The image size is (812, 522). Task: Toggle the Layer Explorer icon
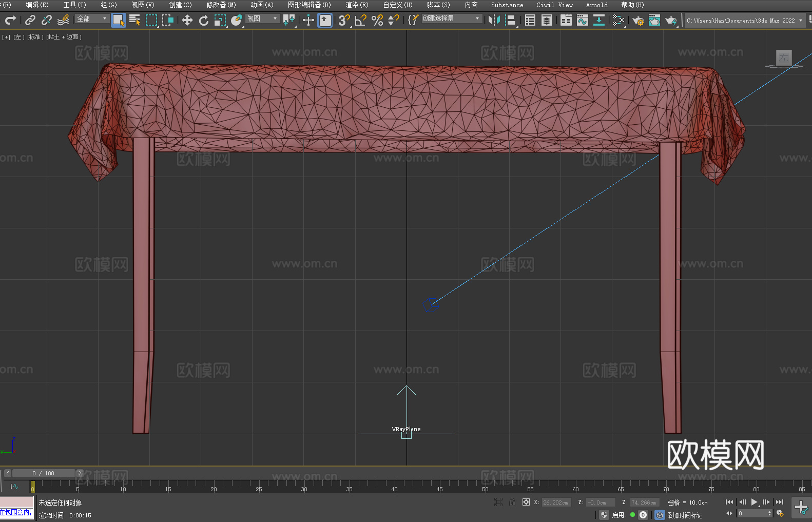click(547, 20)
